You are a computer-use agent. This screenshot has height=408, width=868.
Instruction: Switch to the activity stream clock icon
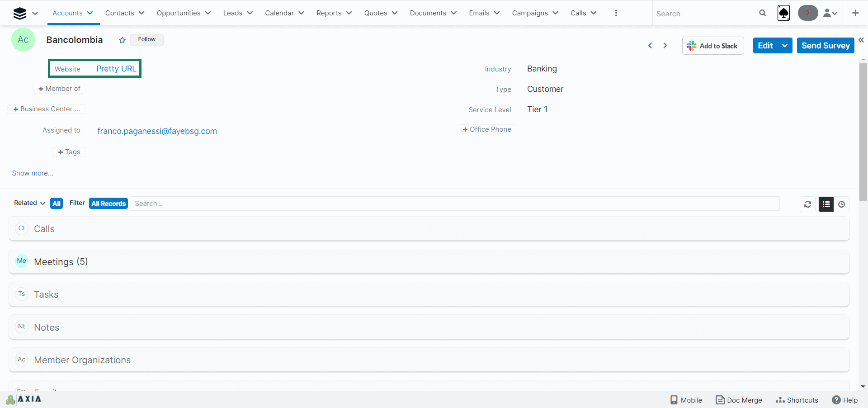pos(841,204)
